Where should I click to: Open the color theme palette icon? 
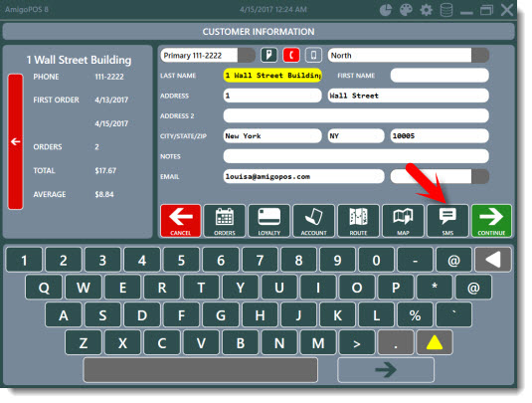[x=406, y=10]
